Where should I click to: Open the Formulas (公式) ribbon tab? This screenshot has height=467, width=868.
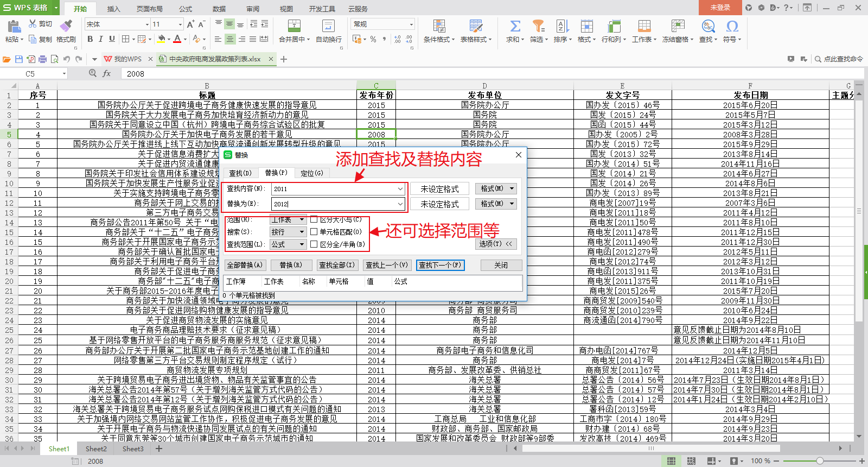point(186,9)
